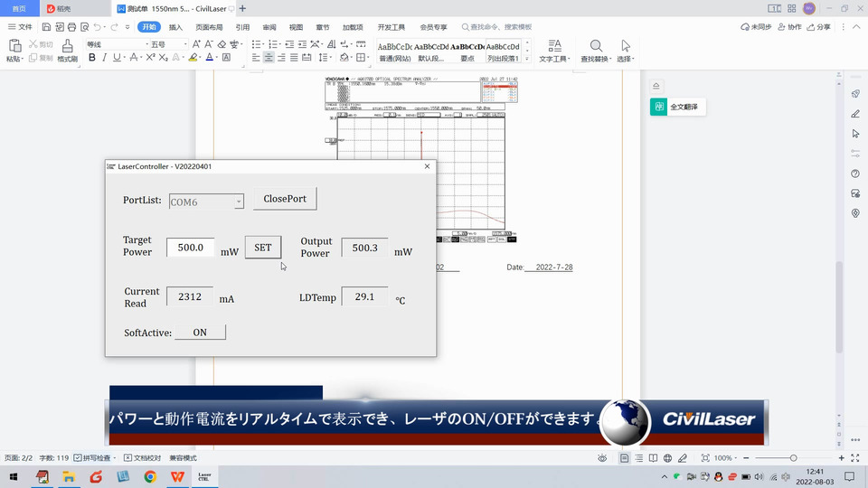The image size is (868, 488).
Task: Click the Full Text Translate button
Action: click(x=677, y=107)
